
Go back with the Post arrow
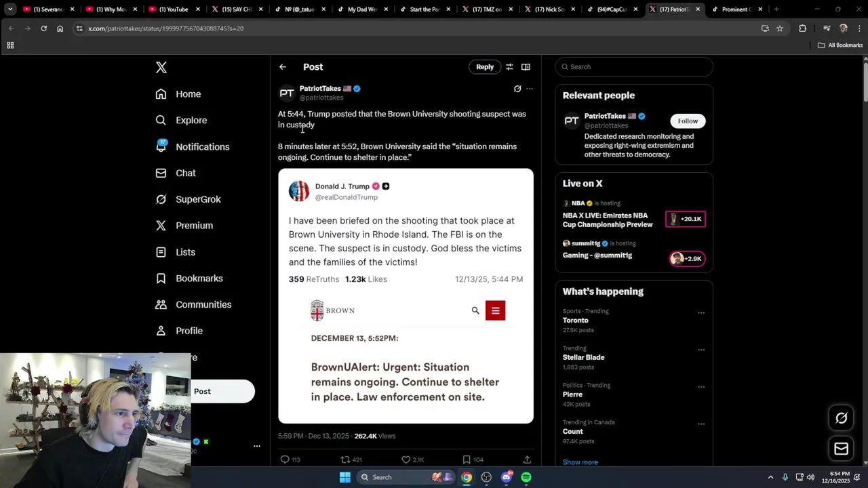pos(283,67)
